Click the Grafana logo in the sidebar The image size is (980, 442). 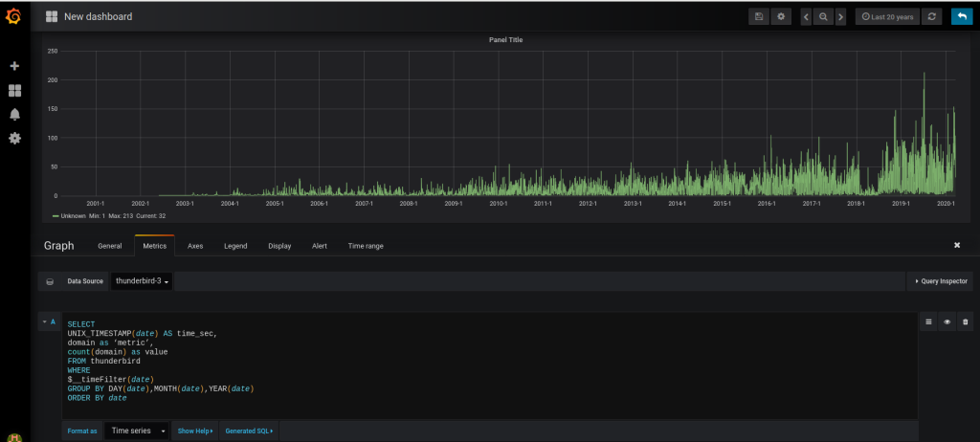pyautogui.click(x=14, y=16)
